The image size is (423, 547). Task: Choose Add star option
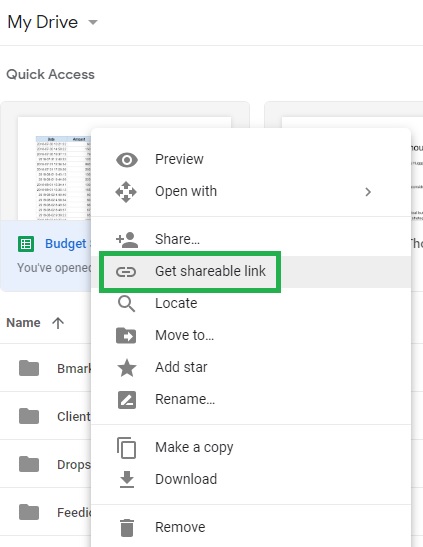point(251,368)
